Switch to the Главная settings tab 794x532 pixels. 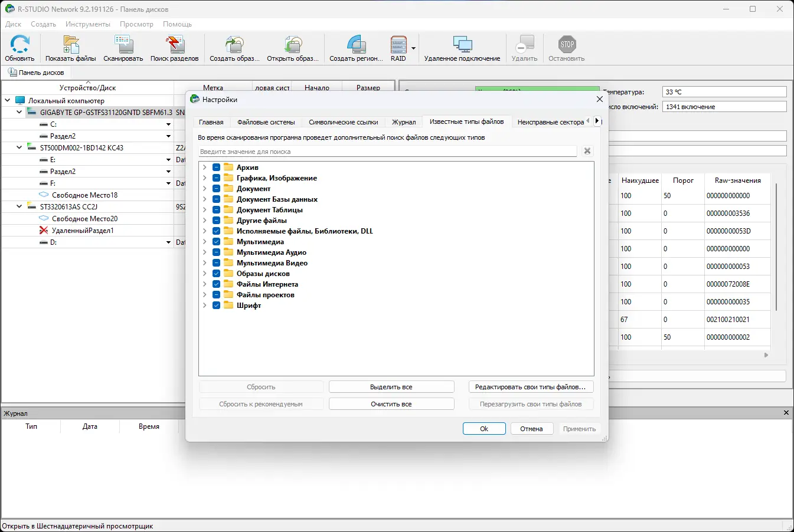pos(211,122)
